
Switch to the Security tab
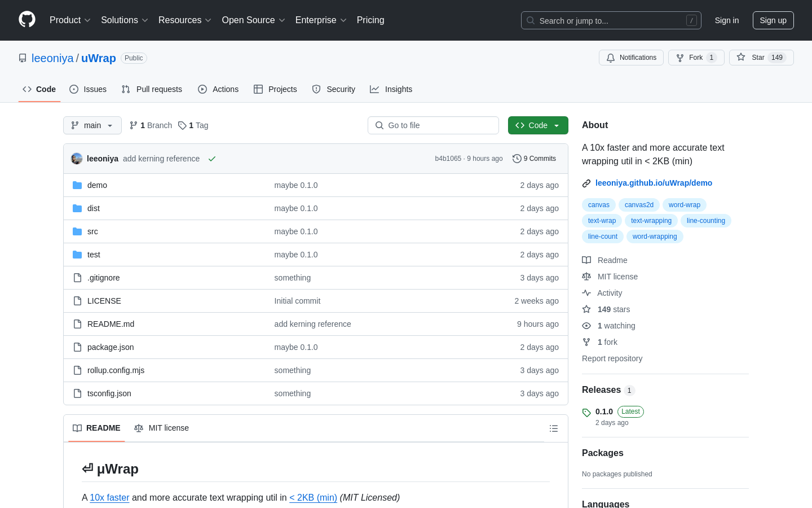334,89
